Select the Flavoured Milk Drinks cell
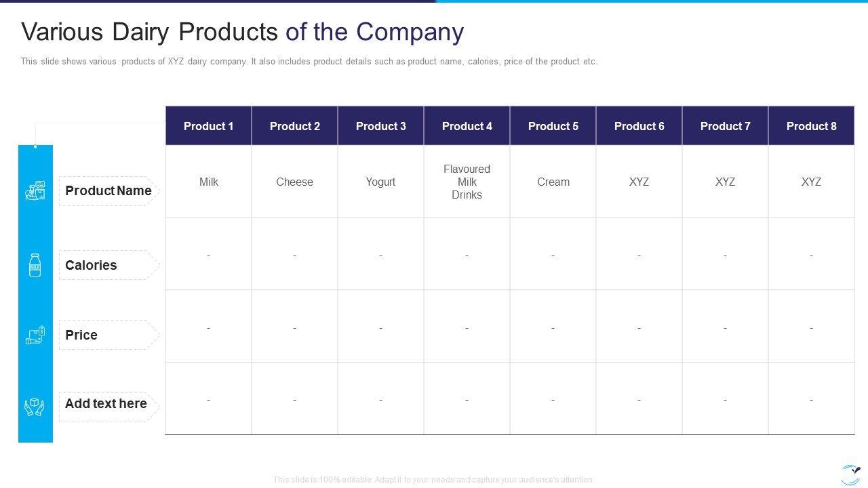The width and height of the screenshot is (868, 488). point(467,182)
